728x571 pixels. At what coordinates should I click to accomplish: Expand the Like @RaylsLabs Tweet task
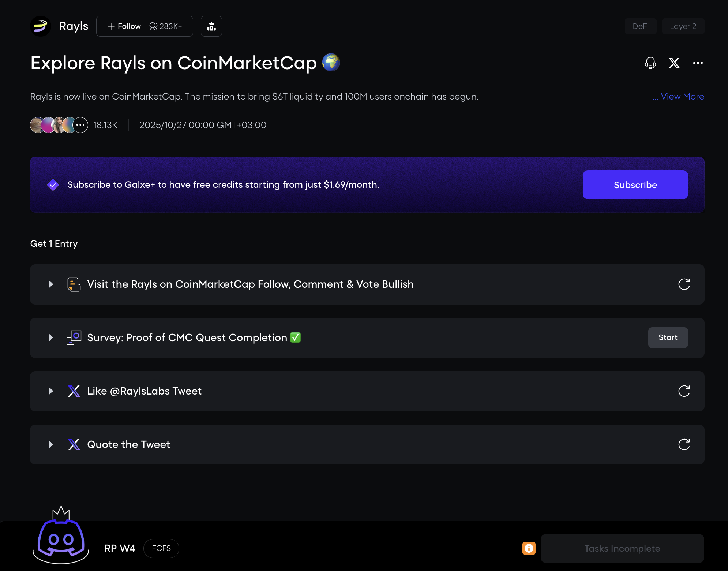pos(51,391)
